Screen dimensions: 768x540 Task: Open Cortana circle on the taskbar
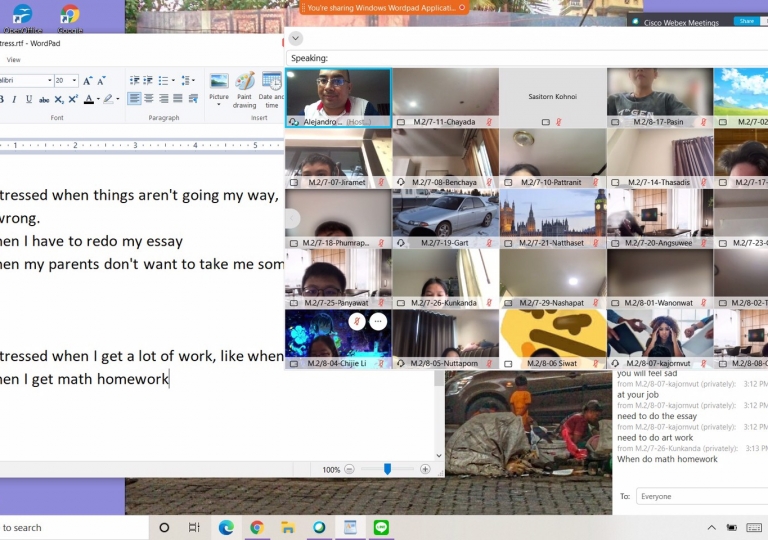coord(164,527)
